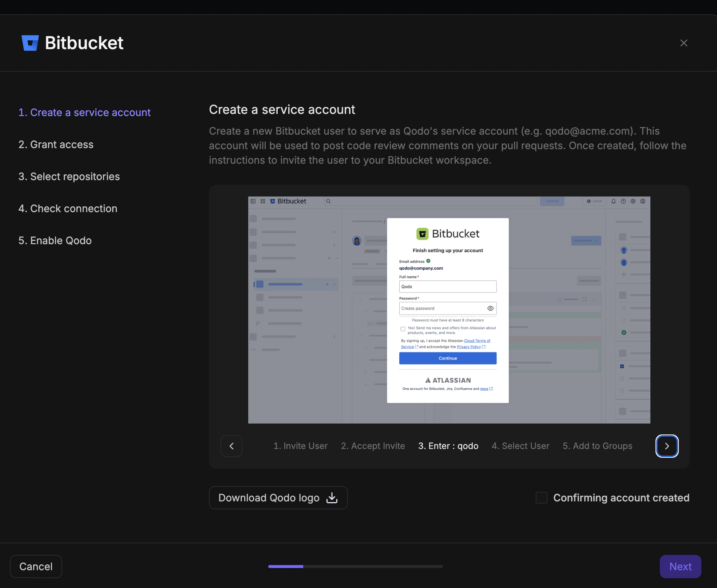Open step 3. Select repositories

[x=69, y=176]
